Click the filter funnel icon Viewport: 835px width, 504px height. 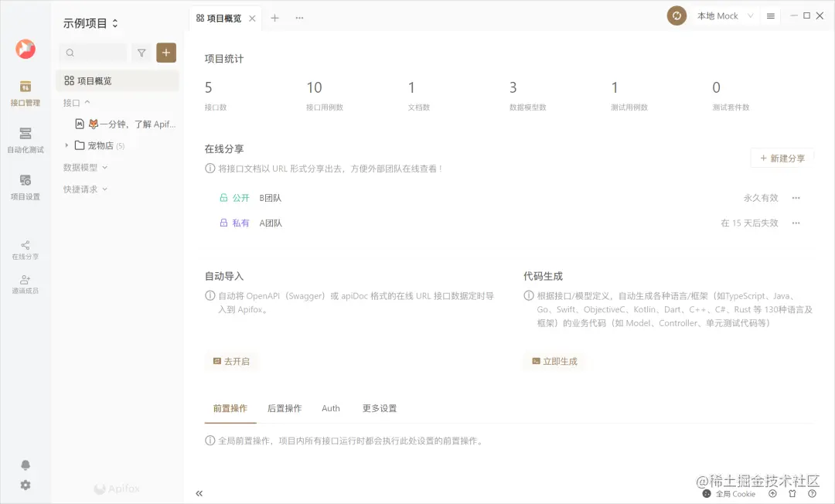pos(141,53)
